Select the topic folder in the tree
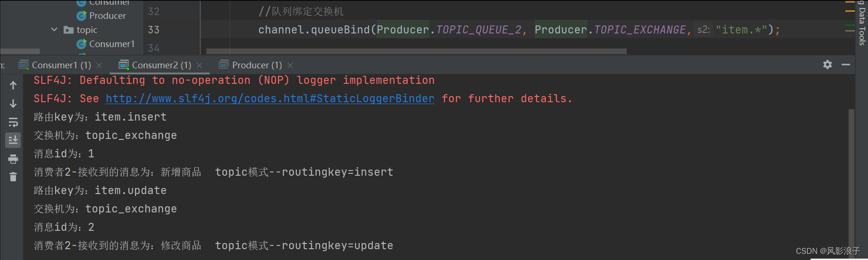The width and height of the screenshot is (868, 260). (x=87, y=30)
